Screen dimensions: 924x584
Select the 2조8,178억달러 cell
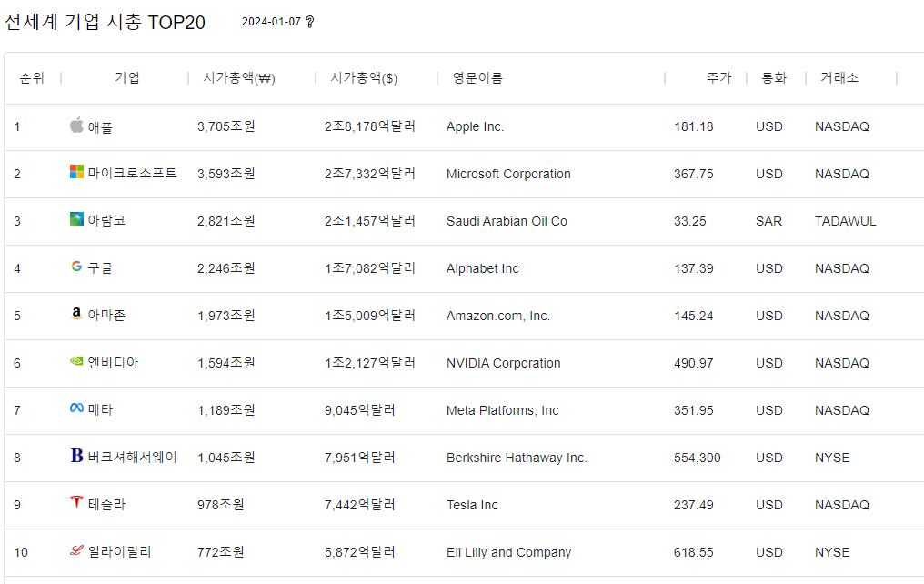370,126
